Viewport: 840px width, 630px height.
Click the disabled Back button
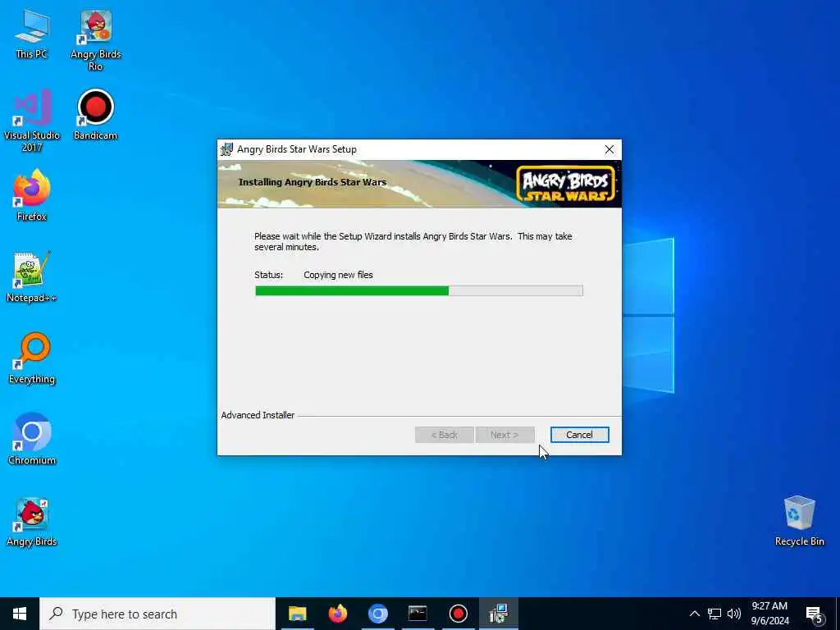tap(444, 435)
